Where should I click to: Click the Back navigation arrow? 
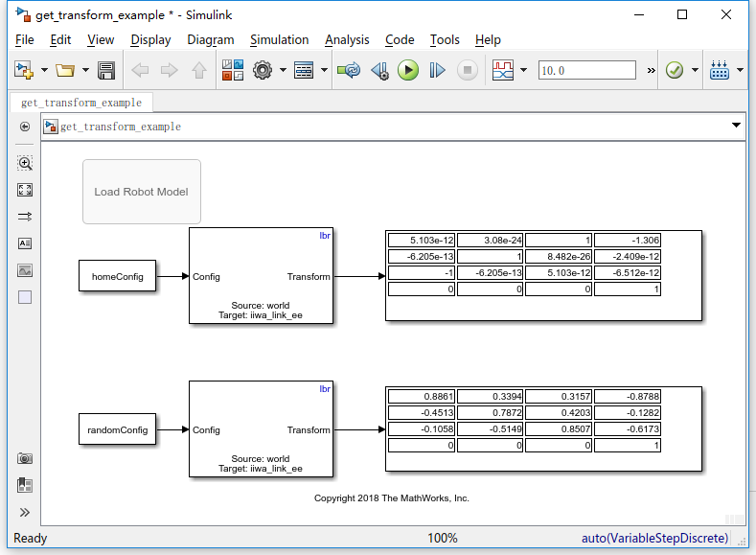[x=140, y=70]
